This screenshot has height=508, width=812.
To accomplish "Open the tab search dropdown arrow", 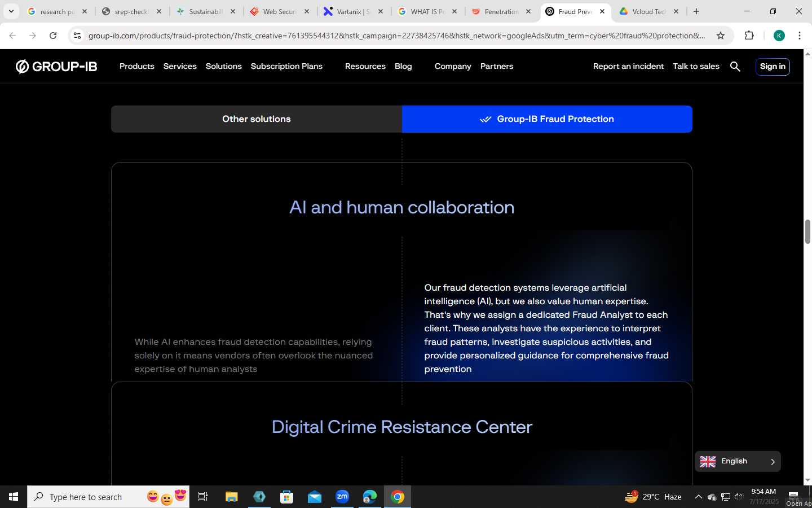I will pos(11,11).
